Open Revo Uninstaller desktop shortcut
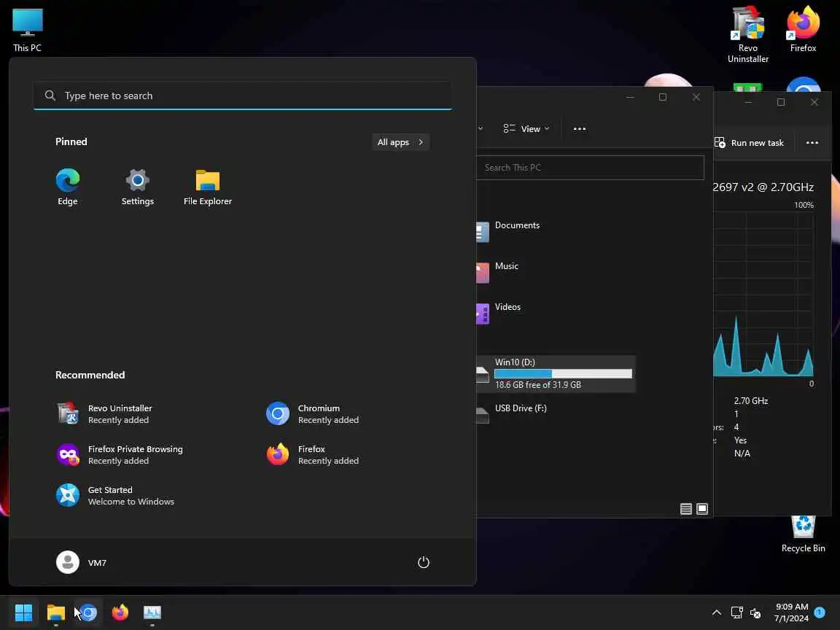Screen dimensions: 840x630 pos(748,35)
